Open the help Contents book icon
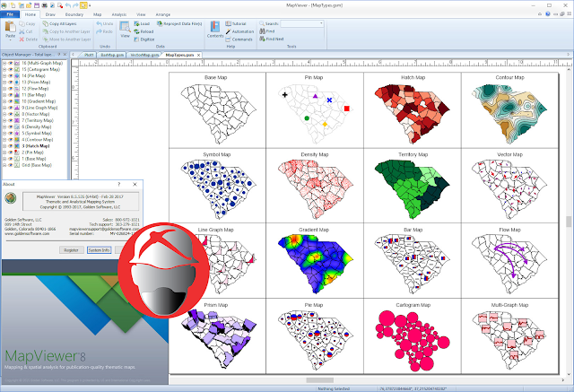 click(x=215, y=27)
